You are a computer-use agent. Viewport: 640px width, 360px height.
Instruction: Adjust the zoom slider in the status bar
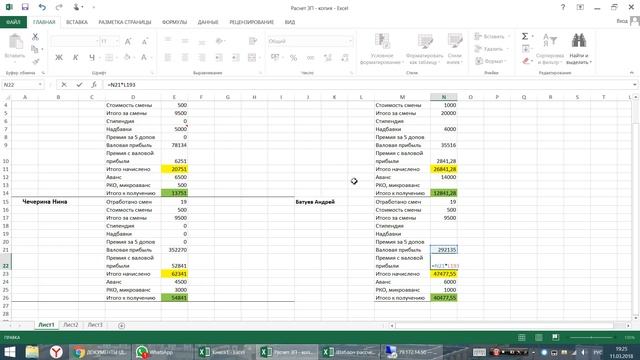591,338
